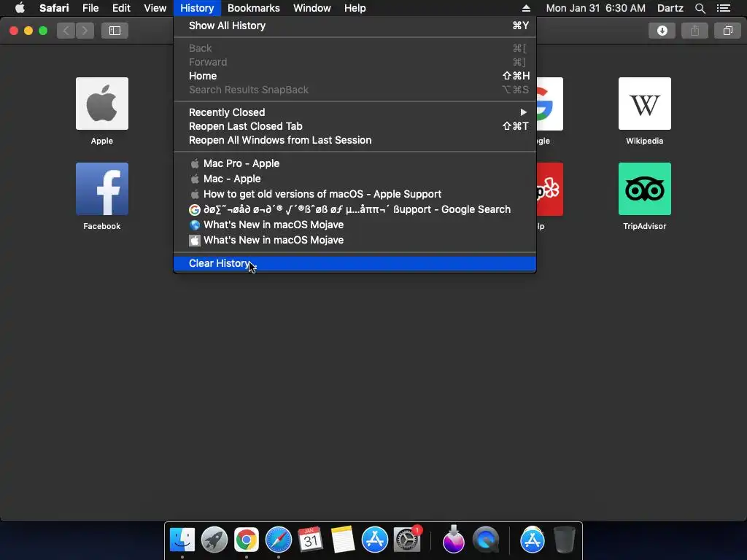The width and height of the screenshot is (747, 560).
Task: Open the Wikipedia favorite tile
Action: coord(645,104)
